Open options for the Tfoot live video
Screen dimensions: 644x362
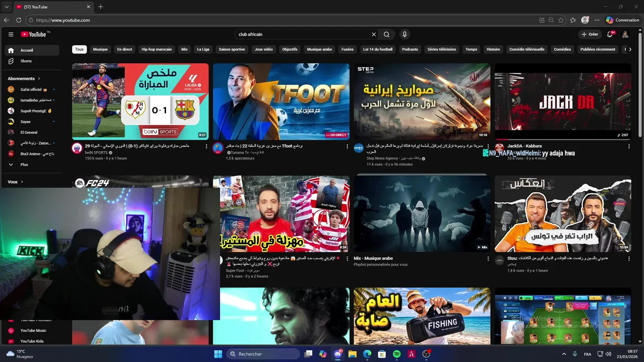(x=347, y=146)
